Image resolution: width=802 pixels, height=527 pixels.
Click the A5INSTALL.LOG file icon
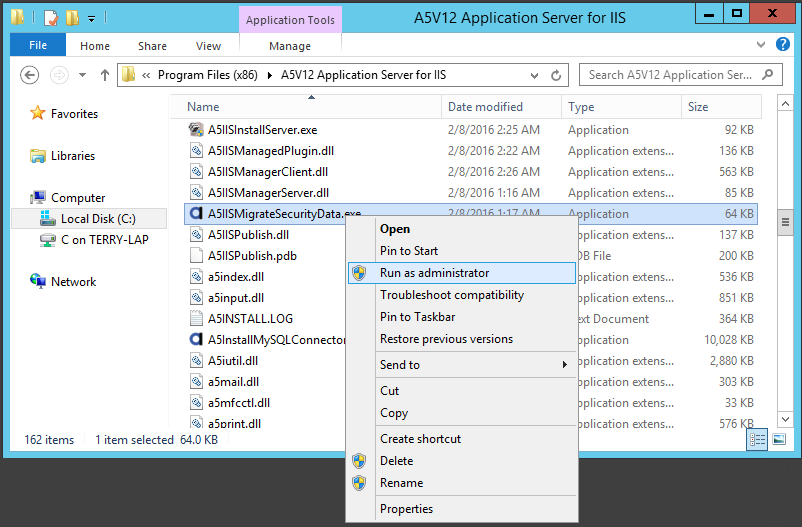point(196,318)
